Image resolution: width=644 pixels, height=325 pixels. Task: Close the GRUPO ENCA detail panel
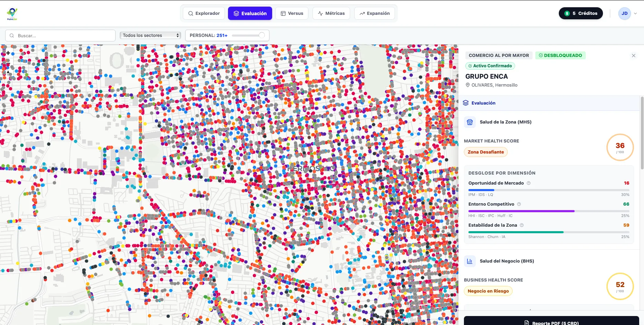(633, 56)
